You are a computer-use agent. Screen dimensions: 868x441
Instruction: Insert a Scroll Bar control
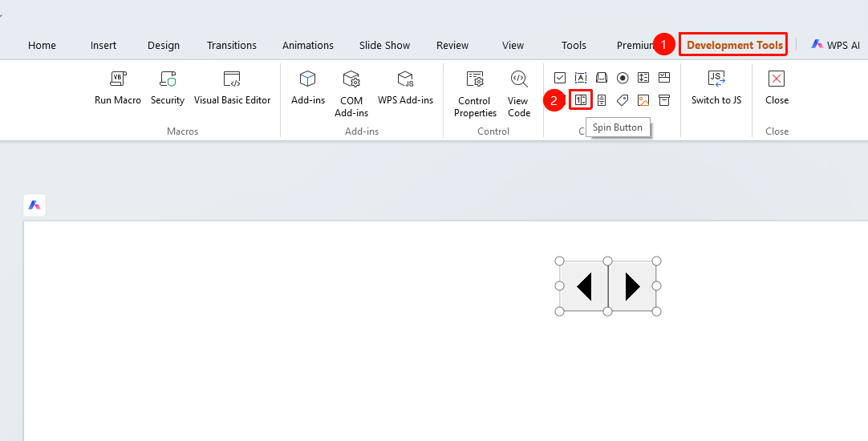[601, 100]
